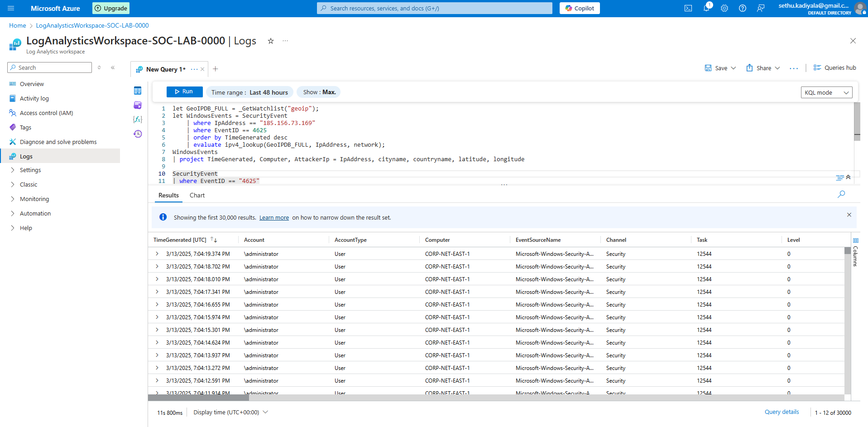The height and width of the screenshot is (427, 868).
Task: Change Display time UTC dropdown
Action: 230,412
